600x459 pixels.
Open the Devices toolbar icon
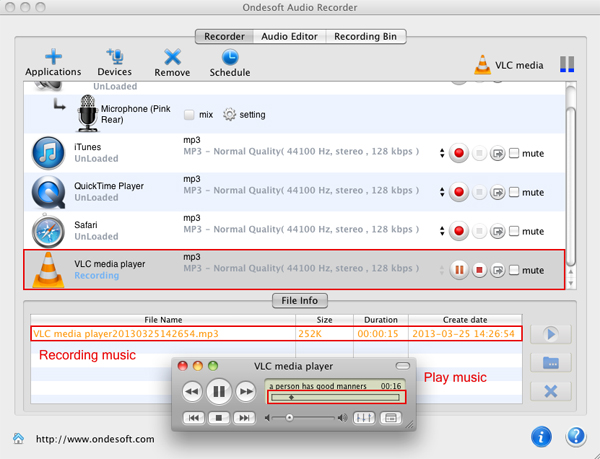click(114, 57)
